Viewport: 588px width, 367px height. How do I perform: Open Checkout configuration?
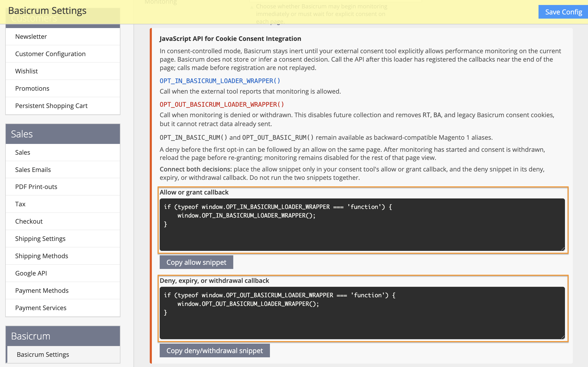(63, 221)
